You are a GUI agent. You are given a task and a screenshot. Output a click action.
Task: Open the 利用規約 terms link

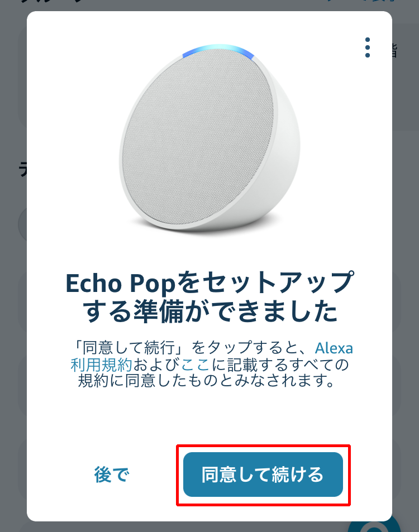(101, 365)
